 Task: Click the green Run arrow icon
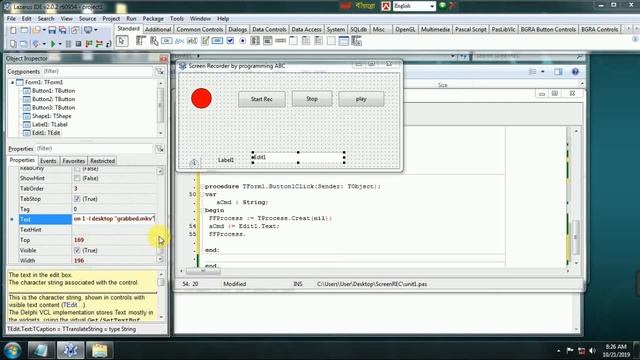53,44
